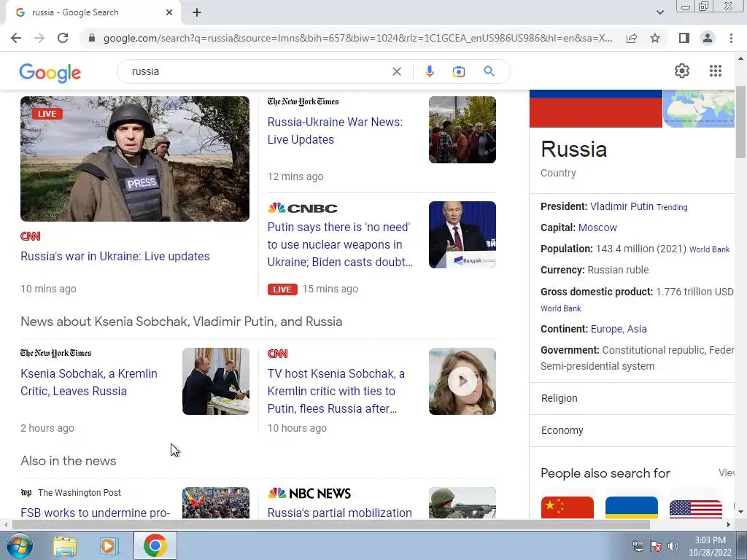Click the forward navigation arrow
The image size is (747, 560).
point(39,38)
